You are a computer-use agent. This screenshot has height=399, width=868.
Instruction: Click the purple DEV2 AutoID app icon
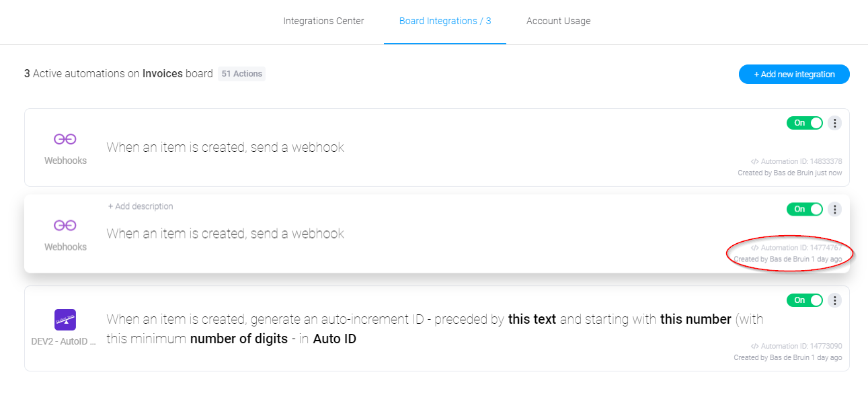pyautogui.click(x=65, y=319)
